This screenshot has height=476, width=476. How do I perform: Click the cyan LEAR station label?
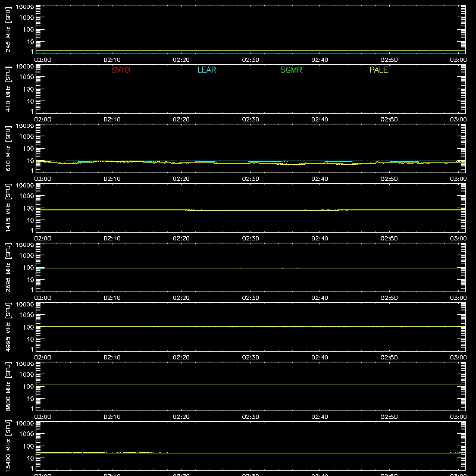pos(206,70)
